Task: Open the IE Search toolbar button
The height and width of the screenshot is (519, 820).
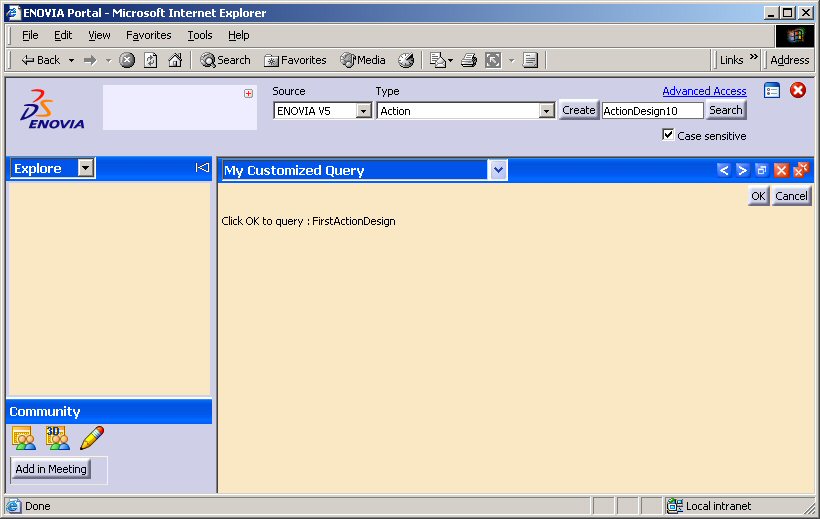Action: click(x=225, y=60)
